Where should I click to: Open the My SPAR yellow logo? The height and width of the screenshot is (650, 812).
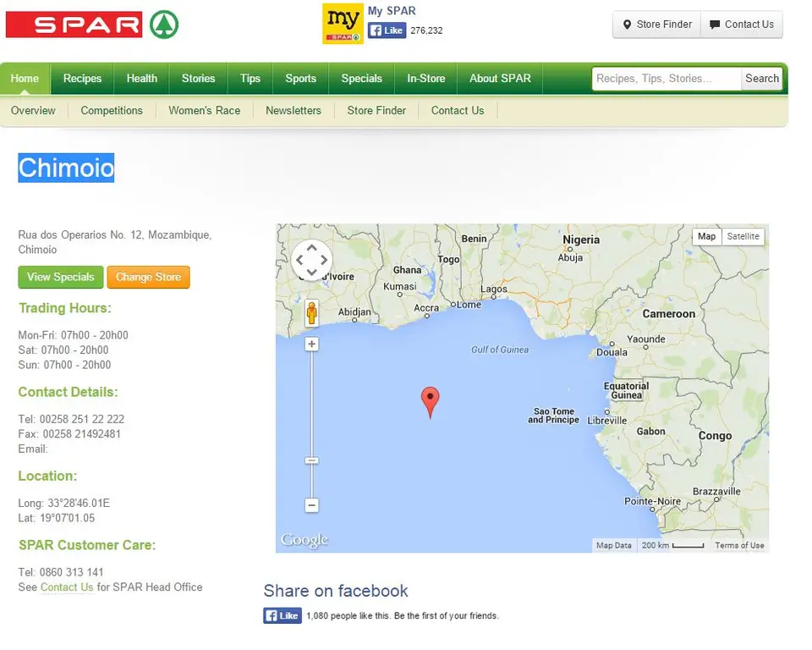pyautogui.click(x=343, y=24)
